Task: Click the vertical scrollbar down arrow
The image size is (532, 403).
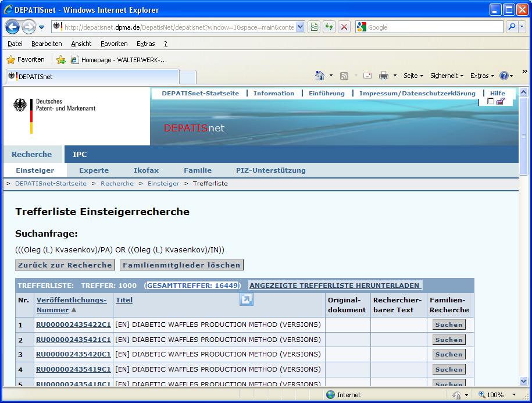Action: point(523,381)
